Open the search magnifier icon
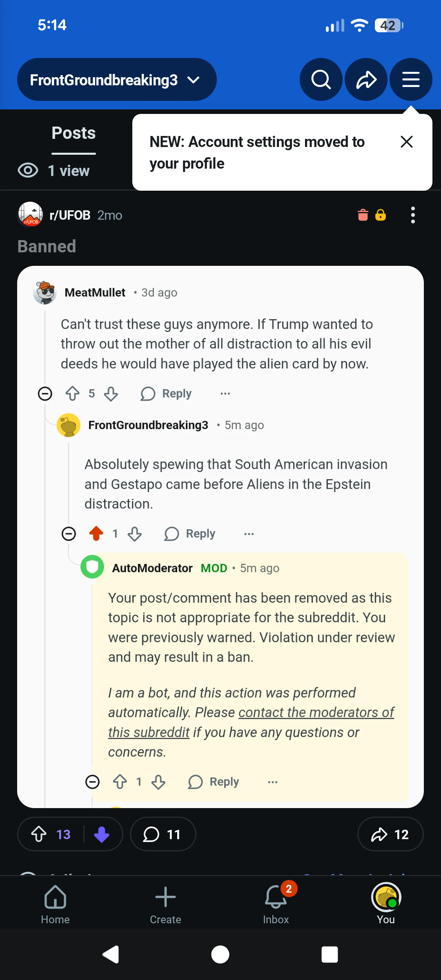This screenshot has width=441, height=980. tap(321, 80)
